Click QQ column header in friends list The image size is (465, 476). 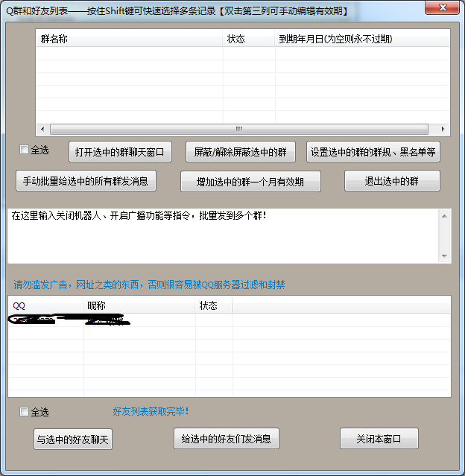click(x=46, y=305)
